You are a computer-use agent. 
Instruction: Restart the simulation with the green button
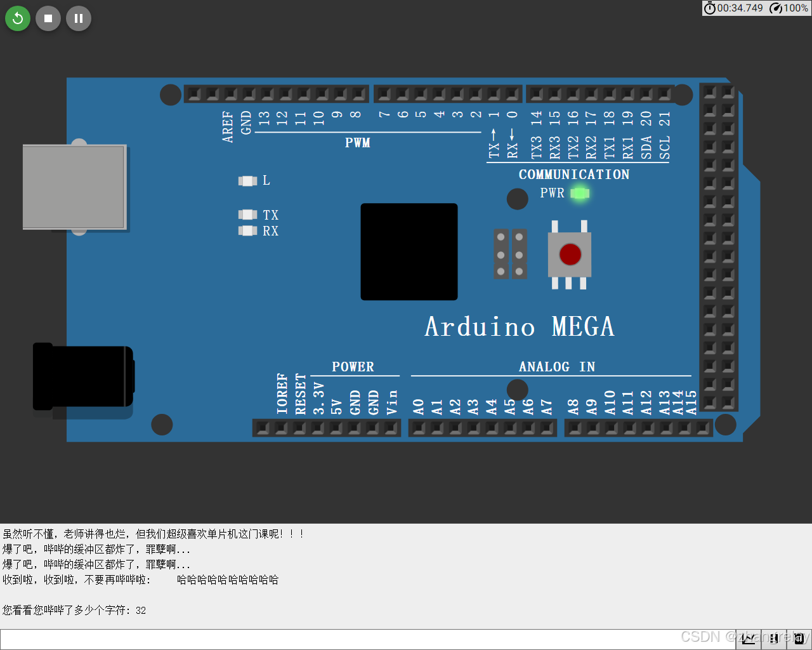click(18, 18)
